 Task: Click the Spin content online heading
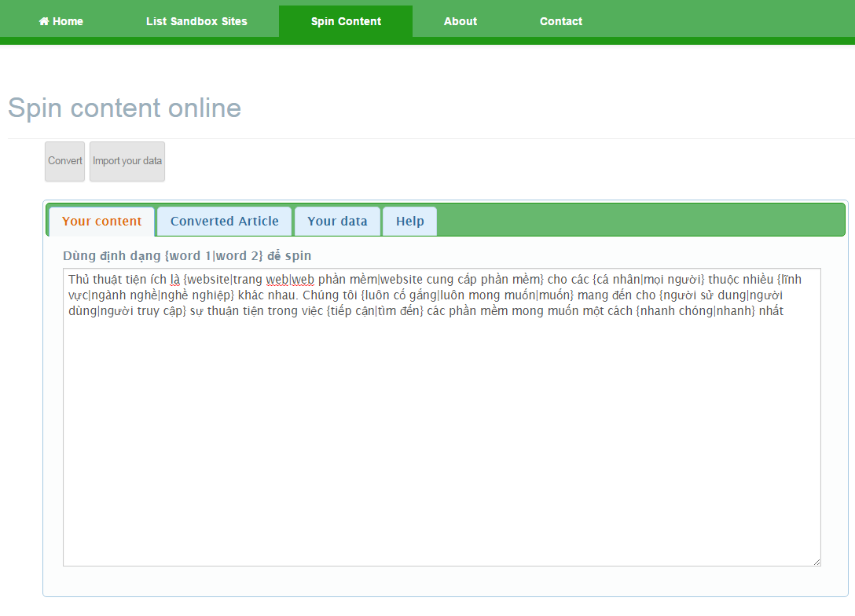coord(124,108)
